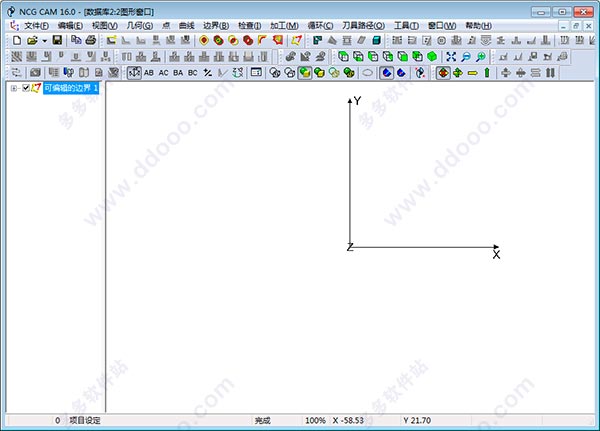Image resolution: width=600 pixels, height=431 pixels.
Task: Click the 完成 status bar text
Action: coord(262,420)
